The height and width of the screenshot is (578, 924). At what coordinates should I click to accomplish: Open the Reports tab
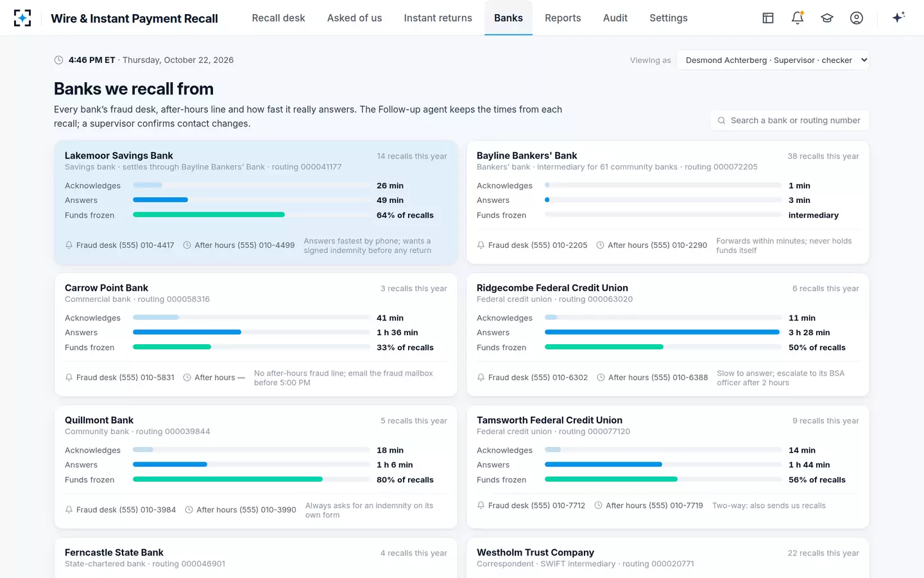pos(563,18)
